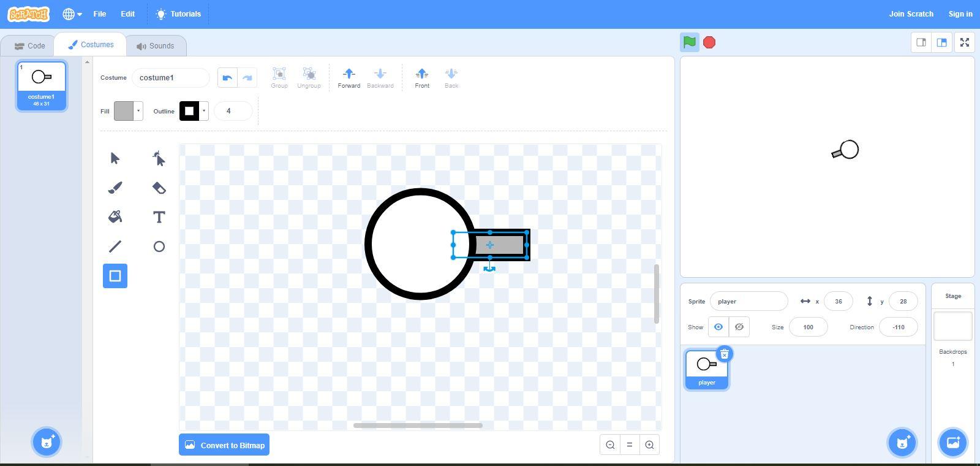The width and height of the screenshot is (980, 466).
Task: Send shape to Back
Action: coord(451,78)
